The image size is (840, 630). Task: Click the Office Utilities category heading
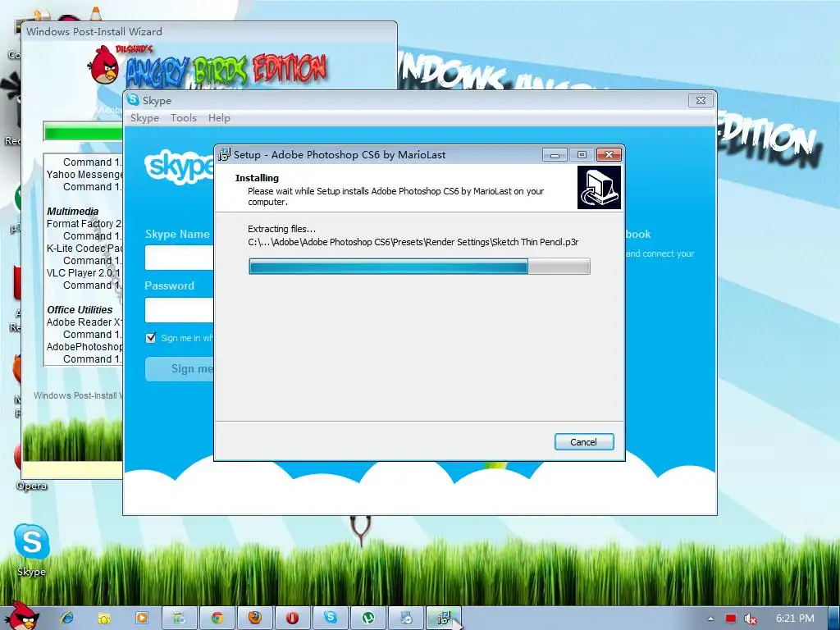80,309
